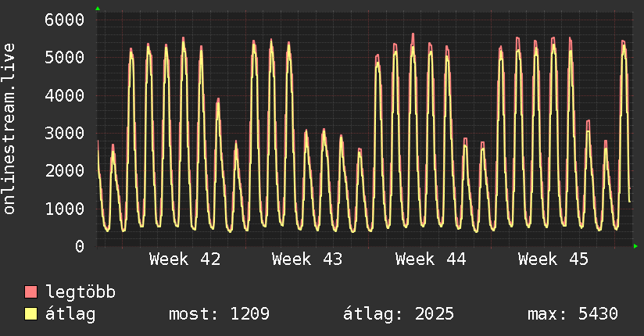Select the átlag legend label next to yellow swatch
Viewport: 644px width, 336px height.
[70, 314]
